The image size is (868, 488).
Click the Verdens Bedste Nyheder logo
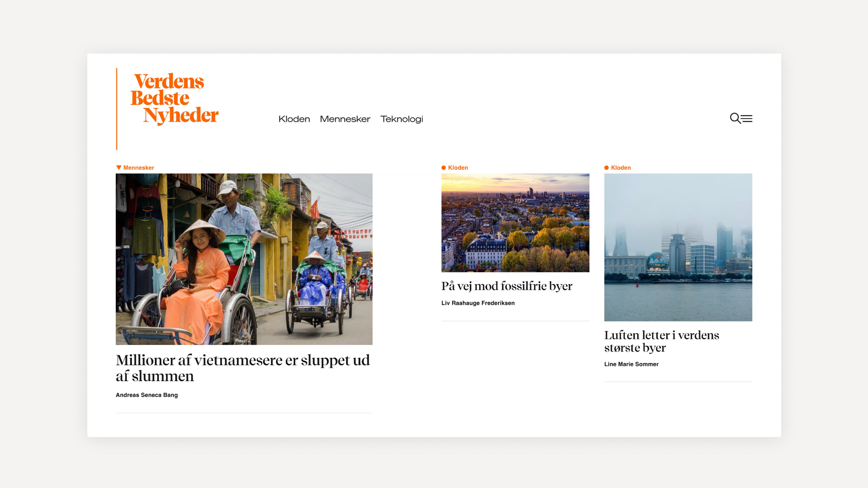[174, 98]
